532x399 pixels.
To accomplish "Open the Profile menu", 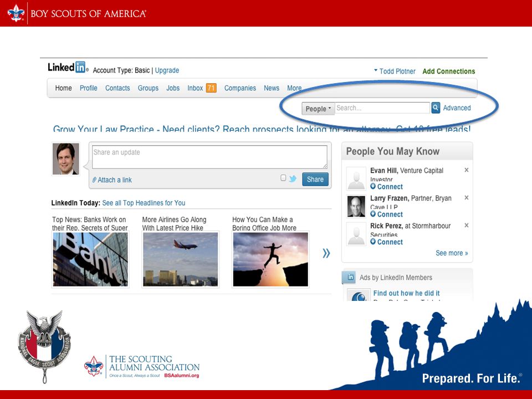I will [x=89, y=88].
